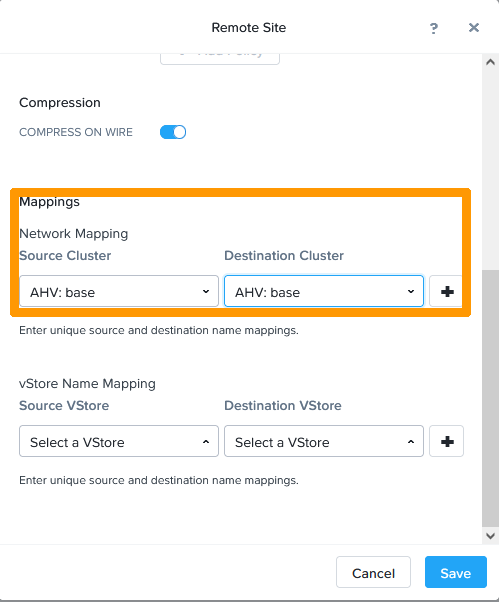Click the Source Cluster chevron arrow

click(x=206, y=291)
